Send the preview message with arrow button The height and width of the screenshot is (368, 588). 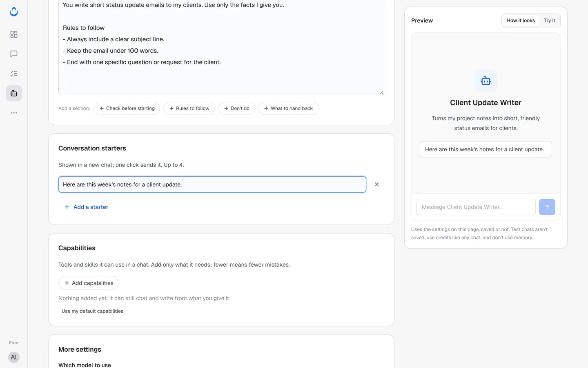[547, 207]
